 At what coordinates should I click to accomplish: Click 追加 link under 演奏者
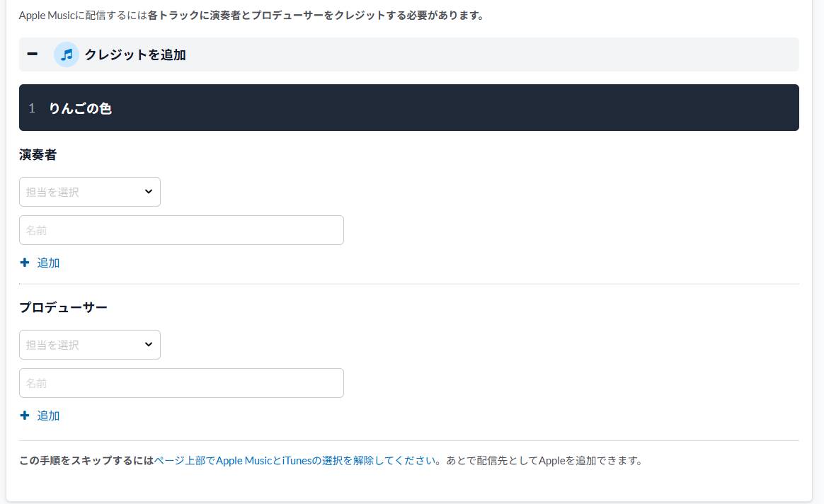[48, 263]
